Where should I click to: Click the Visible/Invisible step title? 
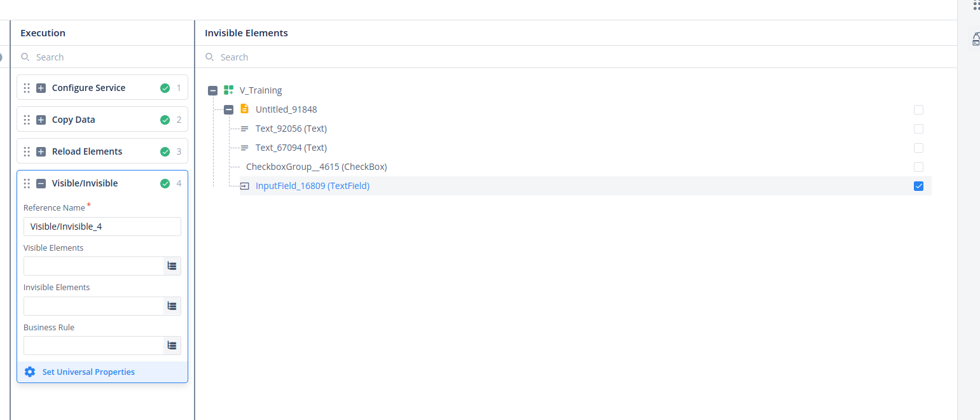(x=85, y=183)
